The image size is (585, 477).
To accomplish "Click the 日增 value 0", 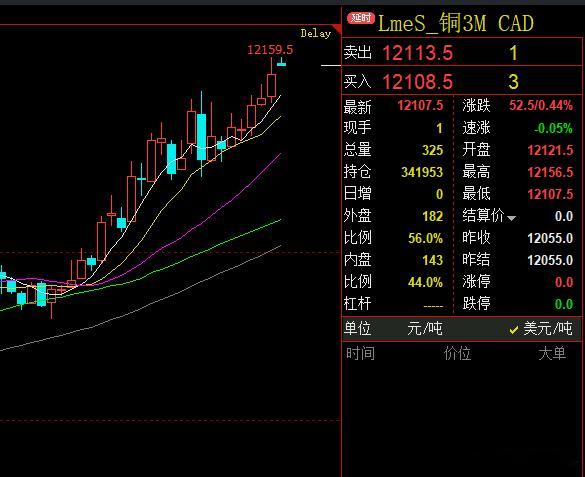I will click(x=439, y=194).
